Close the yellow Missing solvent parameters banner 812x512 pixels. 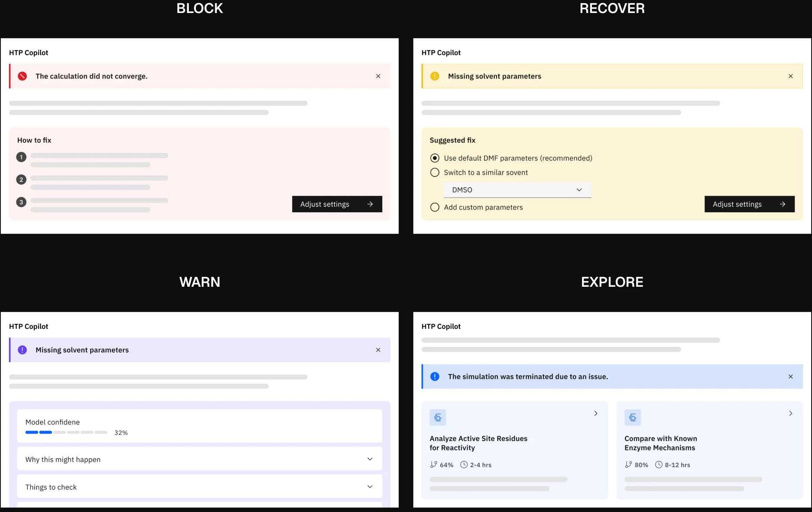791,76
